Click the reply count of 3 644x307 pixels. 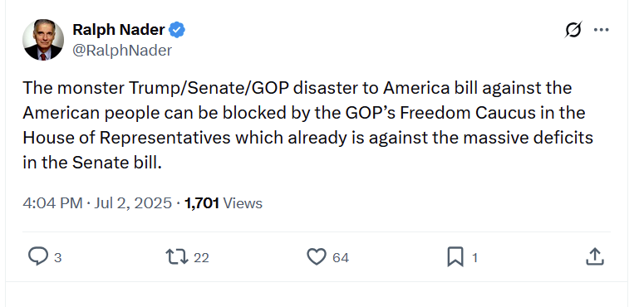tap(58, 258)
